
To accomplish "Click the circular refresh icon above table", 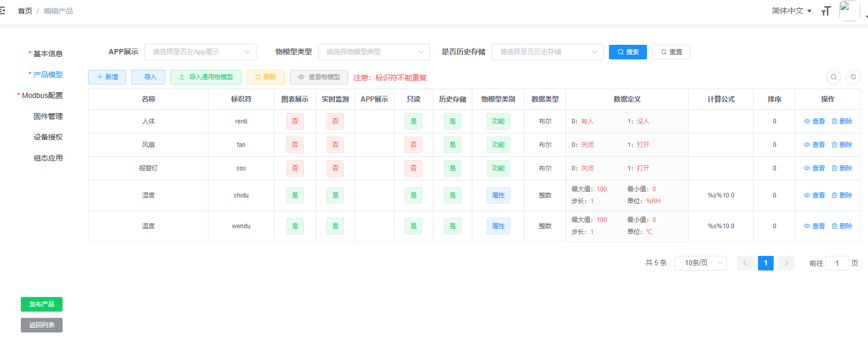I will [x=853, y=77].
